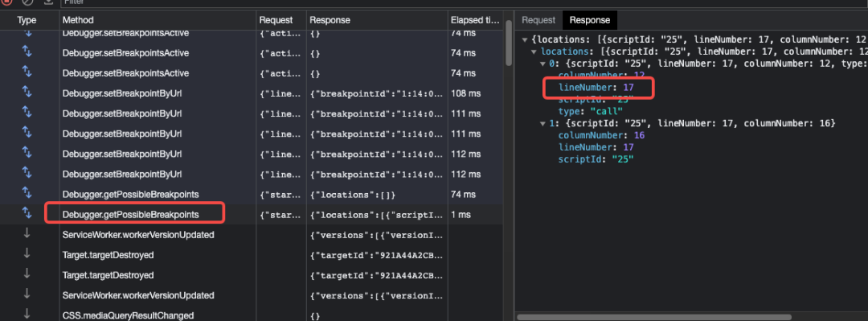Sort by the Type column header
Image resolution: width=868 pixels, height=321 pixels.
pos(27,20)
